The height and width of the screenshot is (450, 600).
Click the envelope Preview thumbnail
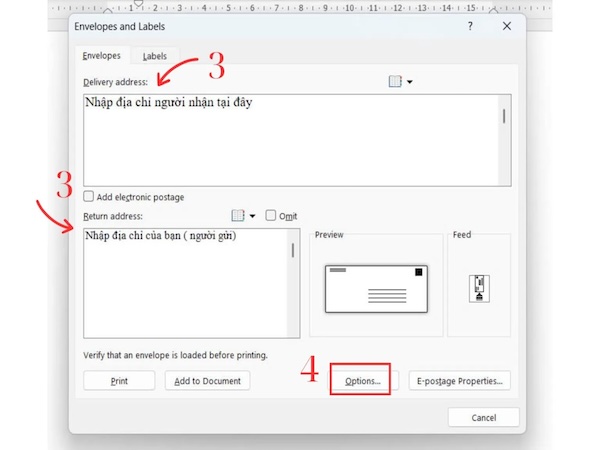[x=376, y=289]
